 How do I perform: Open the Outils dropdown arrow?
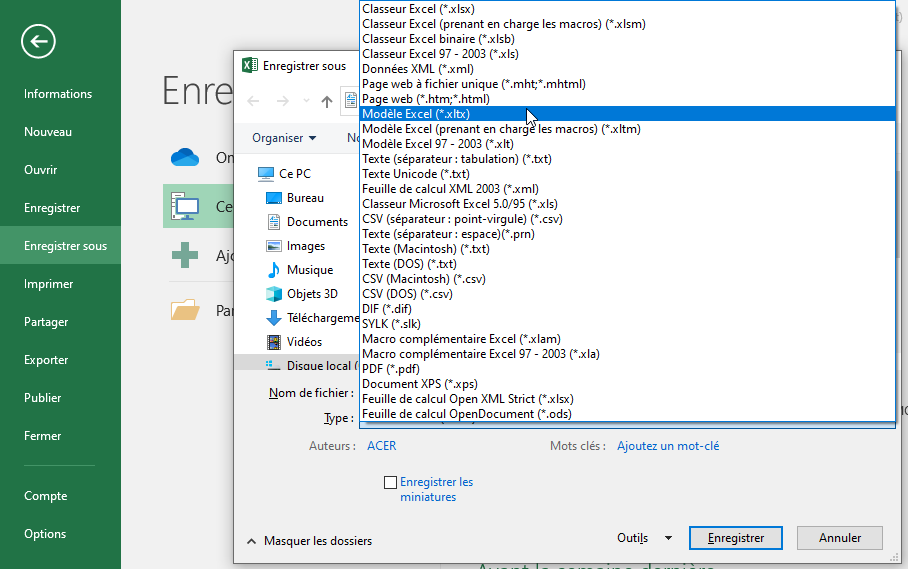(668, 538)
